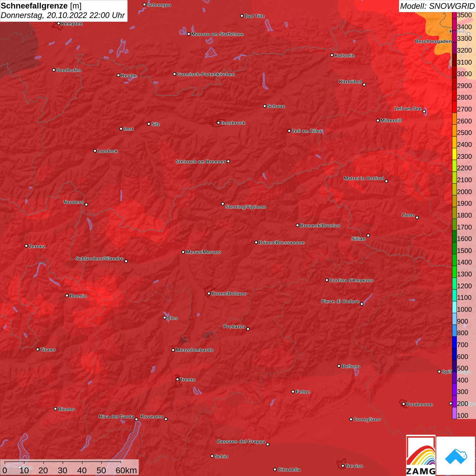Select the Kempten label
Viewport: 476px width, 476px height.
click(x=72, y=23)
